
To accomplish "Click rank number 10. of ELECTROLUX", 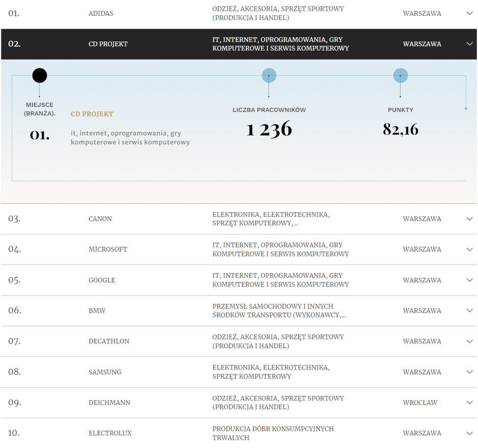I will click(x=14, y=433).
